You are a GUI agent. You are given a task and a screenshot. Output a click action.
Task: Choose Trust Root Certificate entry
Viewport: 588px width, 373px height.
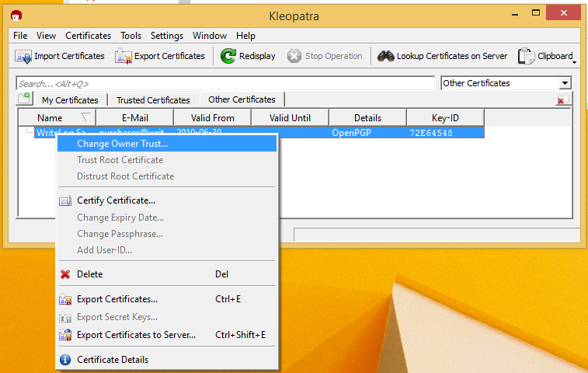(167, 160)
